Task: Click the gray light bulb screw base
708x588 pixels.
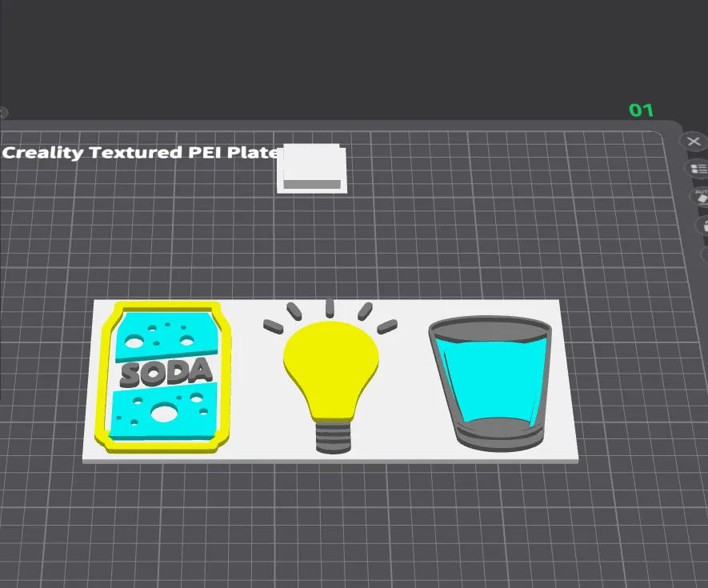Action: tap(334, 437)
